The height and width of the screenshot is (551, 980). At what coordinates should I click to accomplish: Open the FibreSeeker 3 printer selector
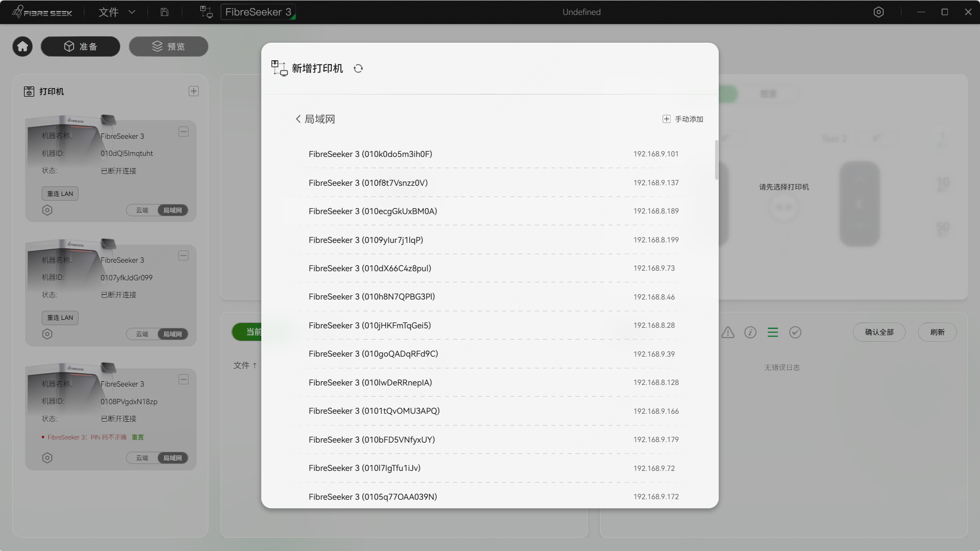click(x=258, y=12)
